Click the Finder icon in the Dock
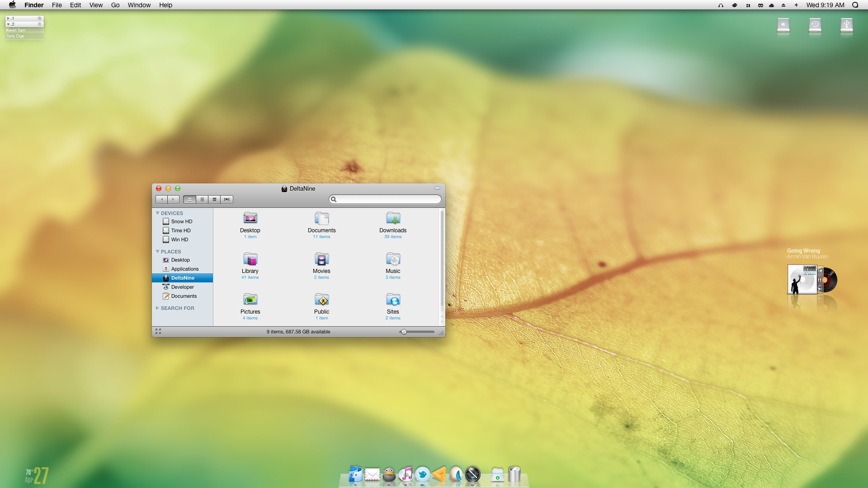 coord(355,474)
